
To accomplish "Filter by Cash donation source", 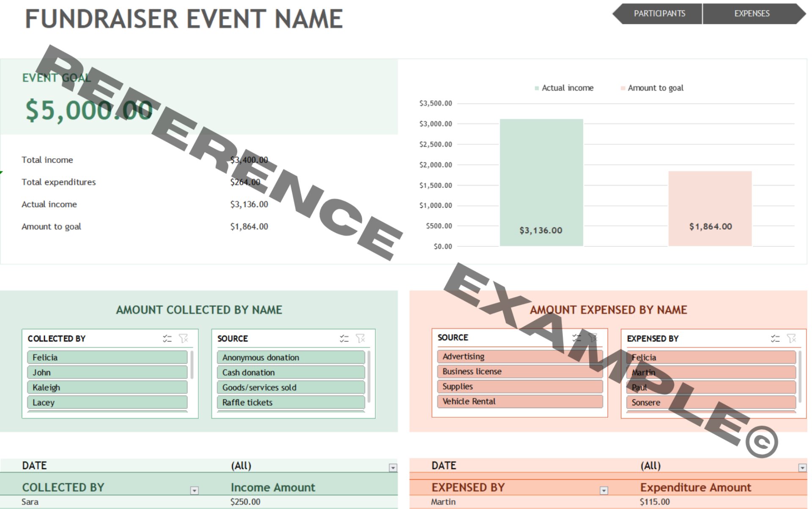I will (x=291, y=372).
